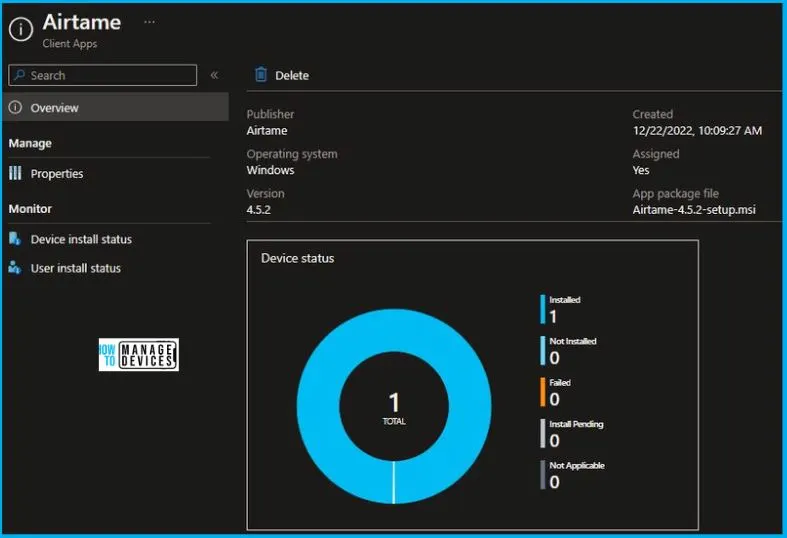Click the magnifier icon in the search box
The height and width of the screenshot is (538, 787).
tap(20, 75)
